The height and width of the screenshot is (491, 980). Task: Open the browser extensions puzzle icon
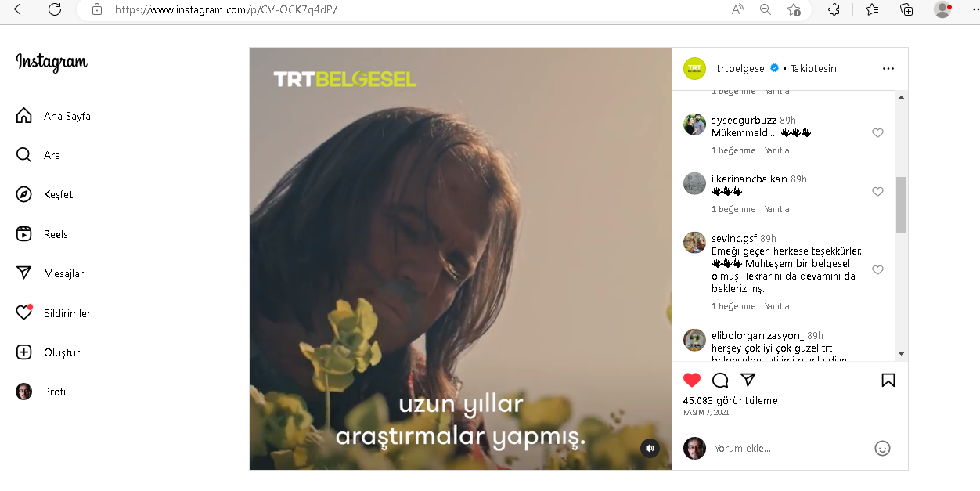[834, 9]
